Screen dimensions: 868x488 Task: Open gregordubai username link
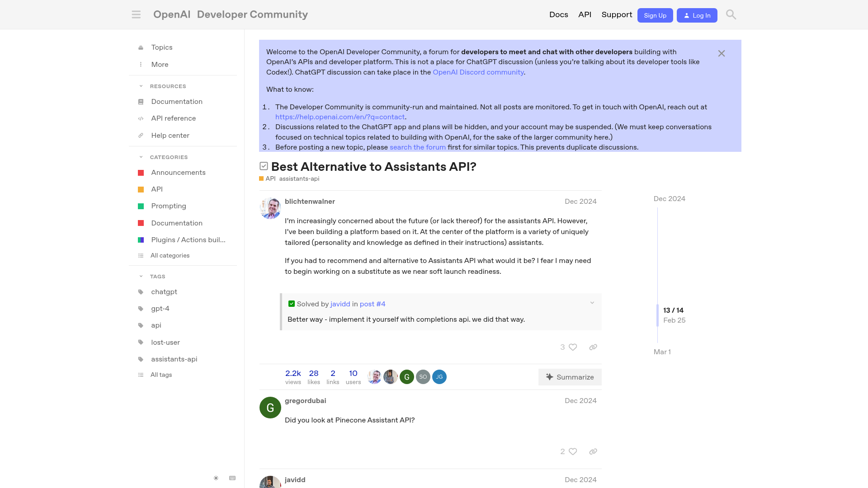coord(306,401)
